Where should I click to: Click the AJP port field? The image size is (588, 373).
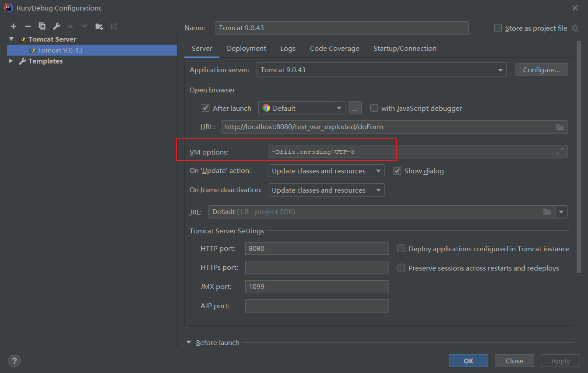click(317, 306)
